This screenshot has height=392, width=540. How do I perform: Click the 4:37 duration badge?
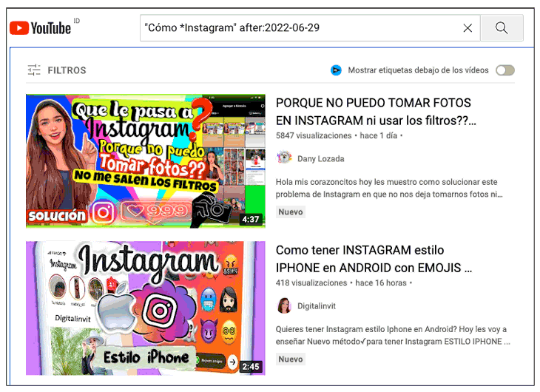tap(250, 220)
